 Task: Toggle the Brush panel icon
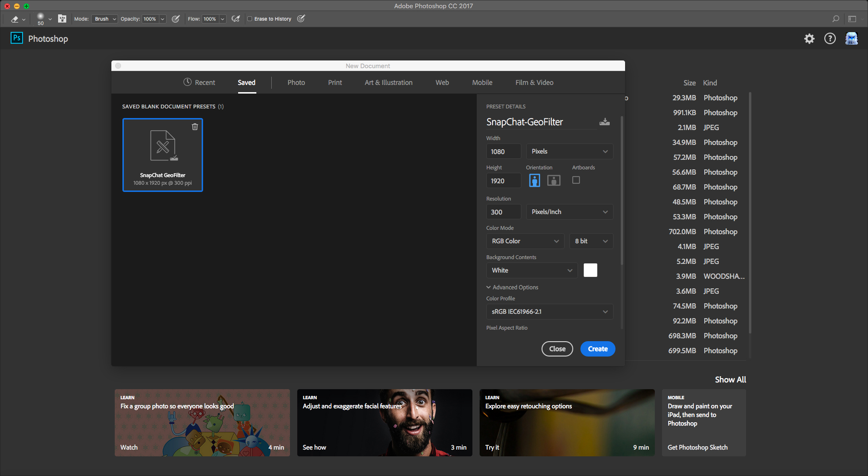tap(62, 19)
